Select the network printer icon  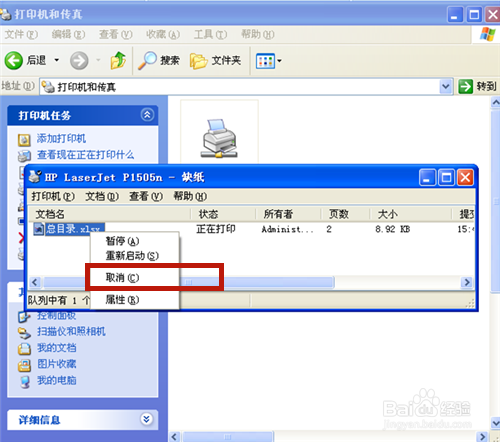pos(219,138)
